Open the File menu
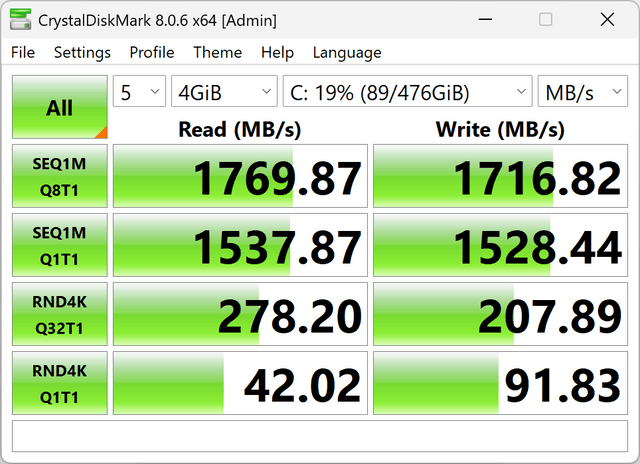640x464 pixels. 23,53
